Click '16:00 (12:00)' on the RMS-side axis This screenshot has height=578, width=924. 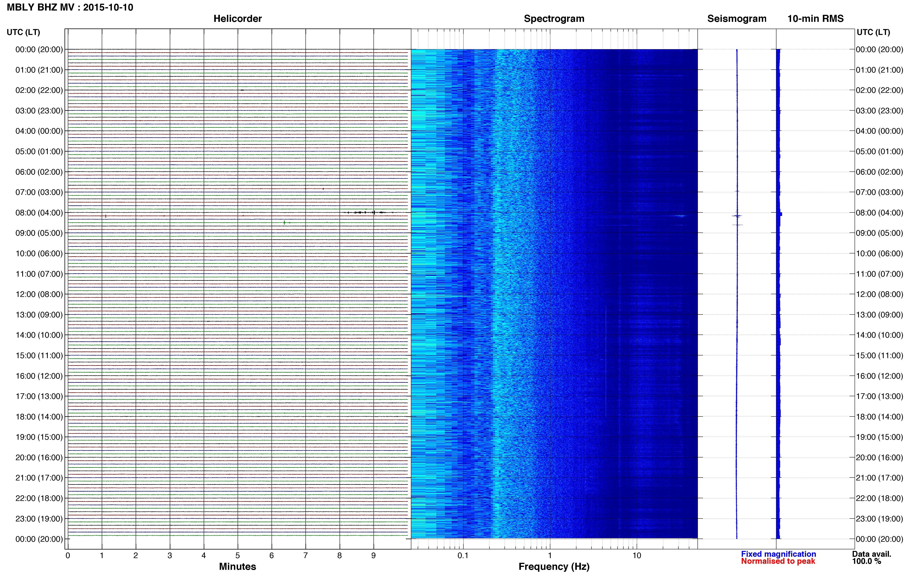click(880, 376)
